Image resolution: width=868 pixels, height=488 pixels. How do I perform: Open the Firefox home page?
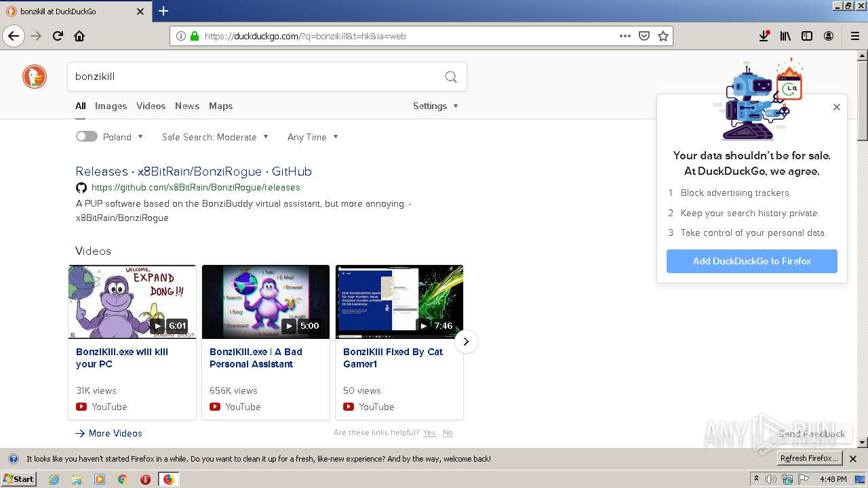tap(79, 36)
